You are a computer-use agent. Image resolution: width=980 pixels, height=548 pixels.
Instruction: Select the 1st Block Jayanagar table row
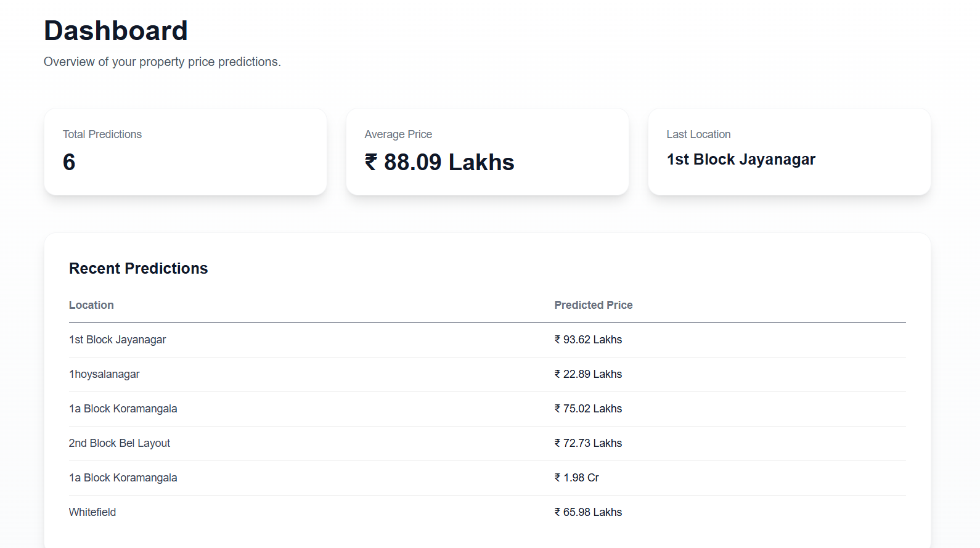pyautogui.click(x=117, y=340)
